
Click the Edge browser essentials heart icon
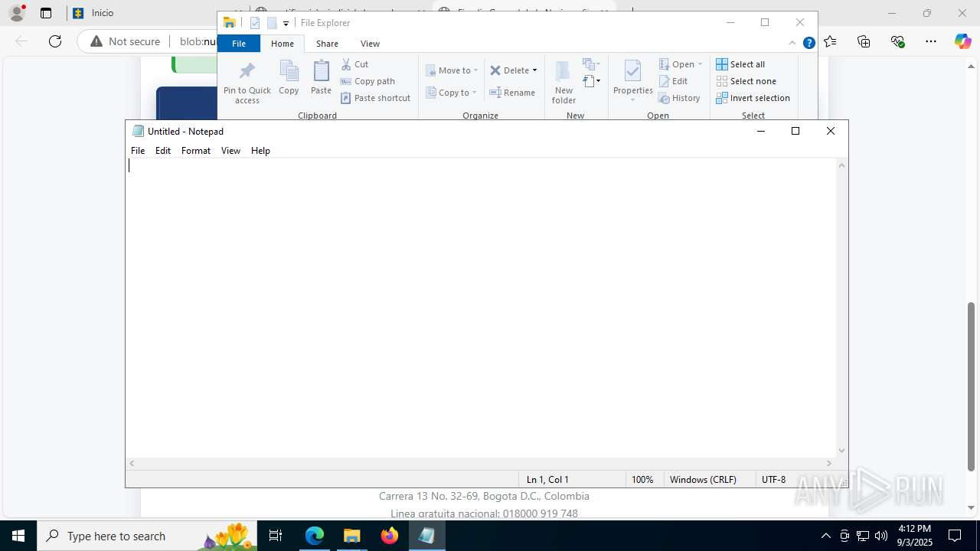tap(897, 41)
